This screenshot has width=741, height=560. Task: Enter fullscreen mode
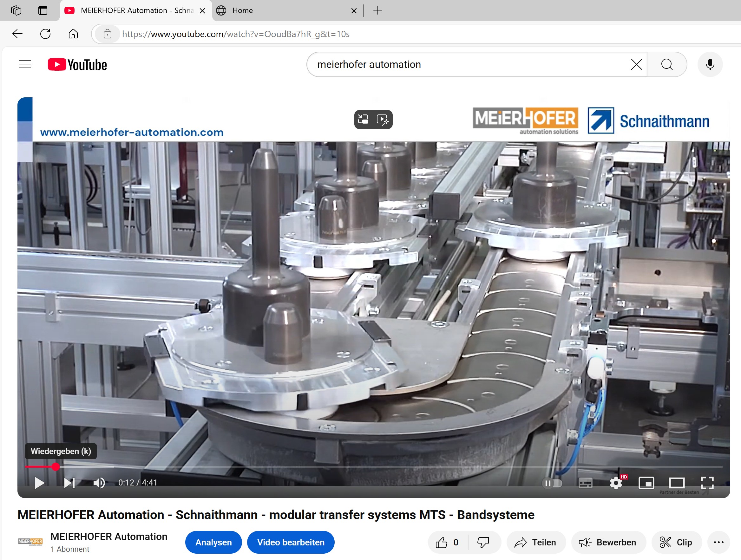click(707, 483)
